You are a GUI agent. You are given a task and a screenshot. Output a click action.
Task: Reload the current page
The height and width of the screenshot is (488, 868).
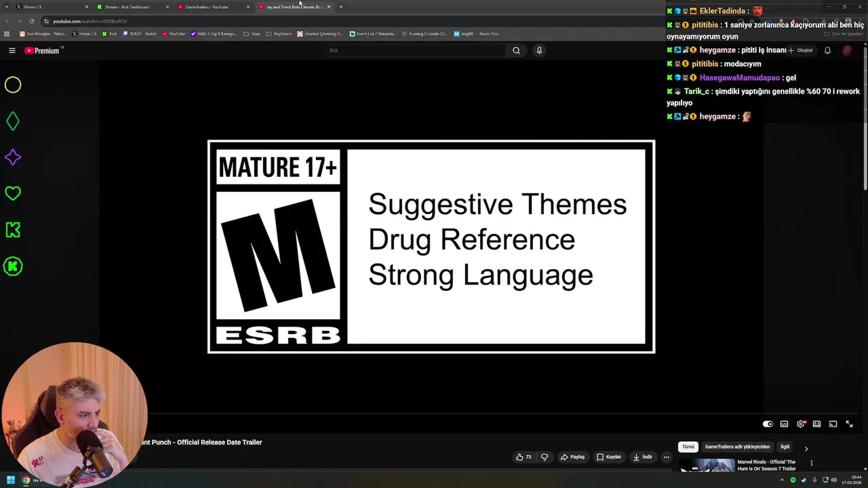31,21
